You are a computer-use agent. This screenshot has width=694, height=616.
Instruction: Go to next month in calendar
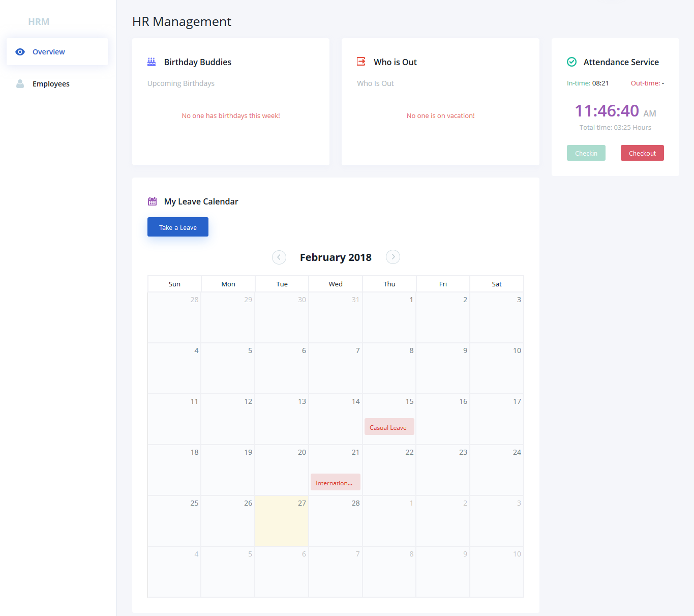pyautogui.click(x=393, y=257)
